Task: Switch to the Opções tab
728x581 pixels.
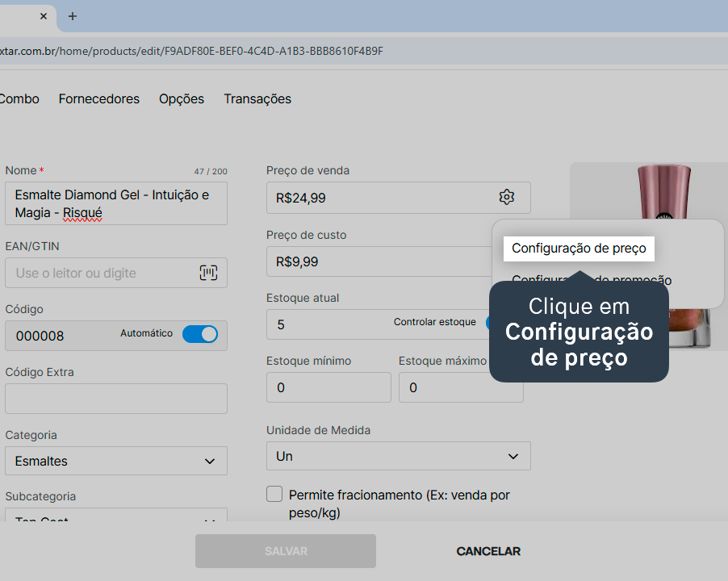Action: coord(182,98)
